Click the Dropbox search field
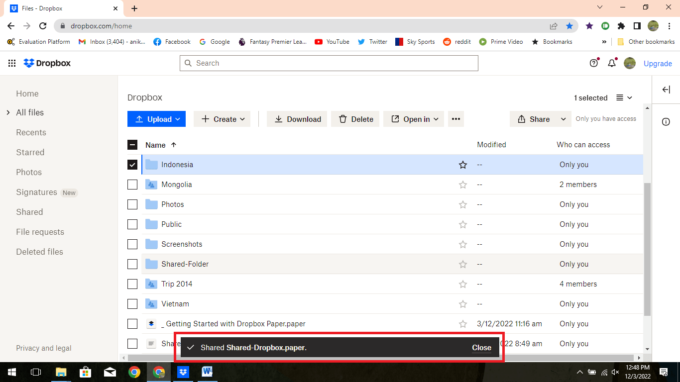The width and height of the screenshot is (680, 382). (x=329, y=63)
